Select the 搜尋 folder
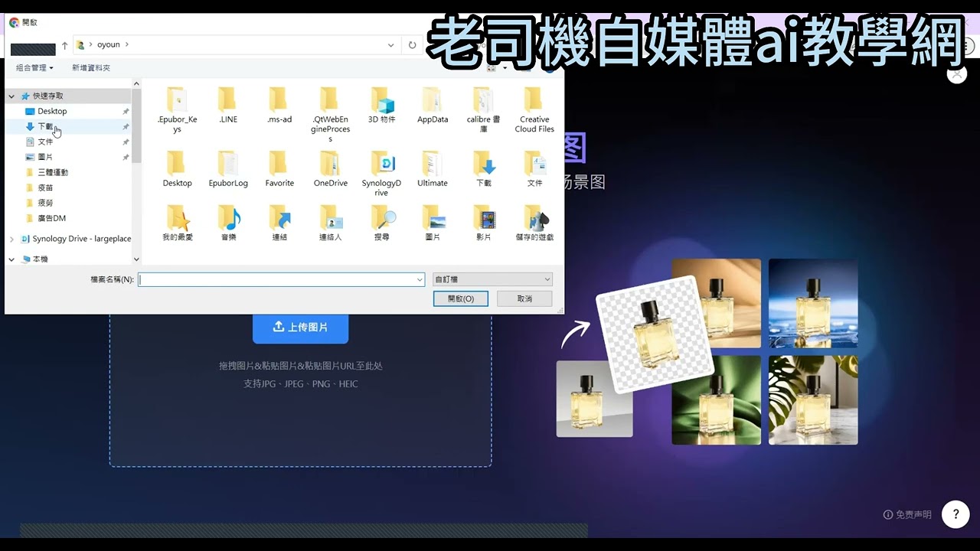The height and width of the screenshot is (551, 980). pos(381,223)
